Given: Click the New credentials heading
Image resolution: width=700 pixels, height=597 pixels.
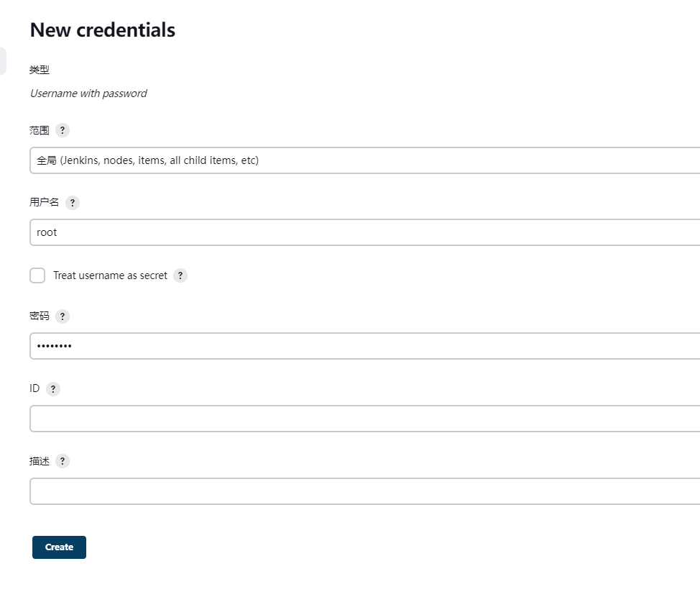Looking at the screenshot, I should pyautogui.click(x=103, y=30).
